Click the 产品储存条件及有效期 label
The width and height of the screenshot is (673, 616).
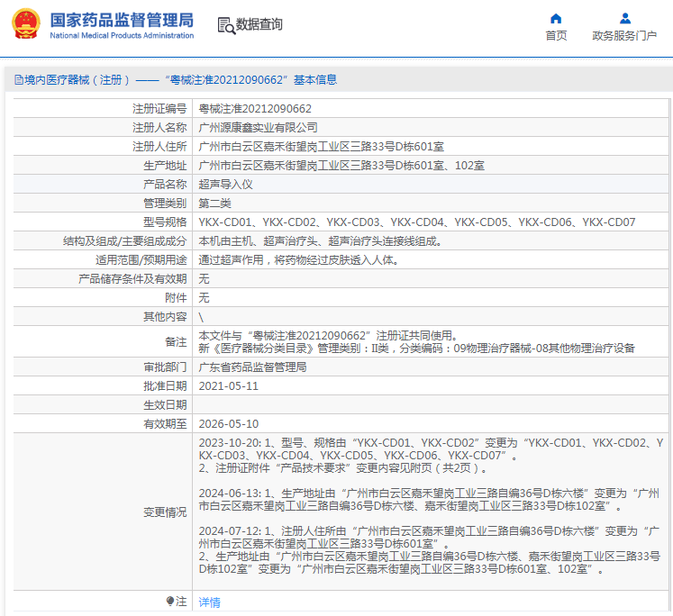point(132,279)
